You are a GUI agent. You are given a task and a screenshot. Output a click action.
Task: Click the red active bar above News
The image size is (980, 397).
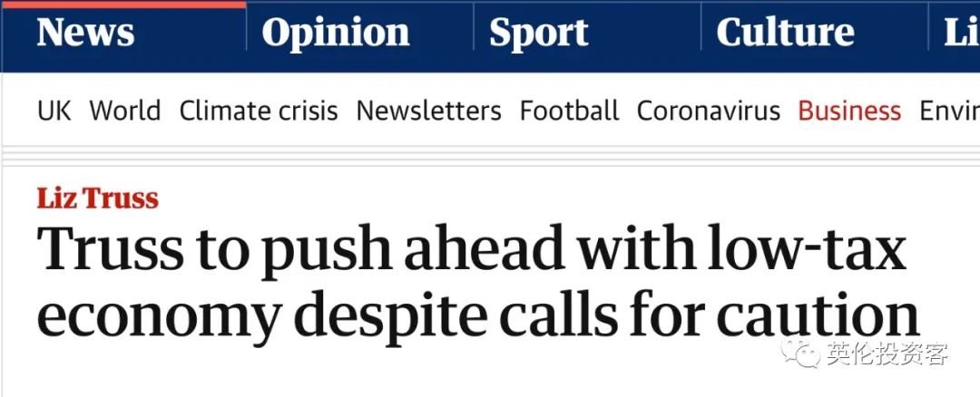point(122,4)
